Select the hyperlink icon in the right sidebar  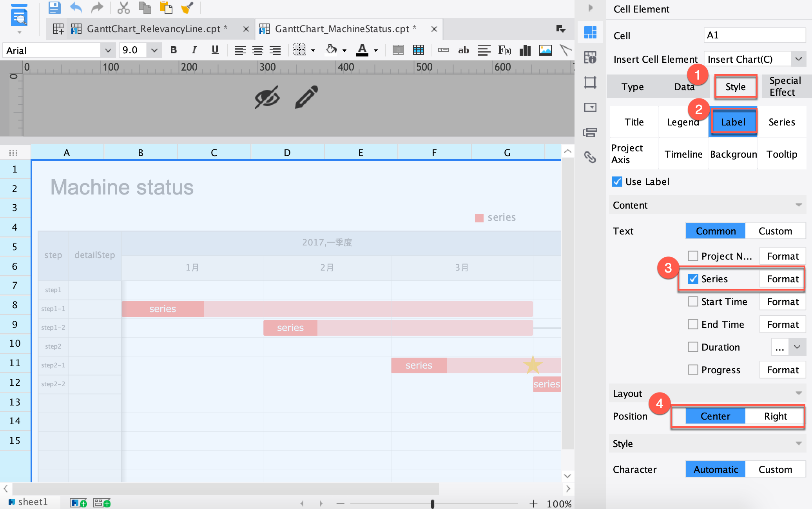[x=590, y=158]
